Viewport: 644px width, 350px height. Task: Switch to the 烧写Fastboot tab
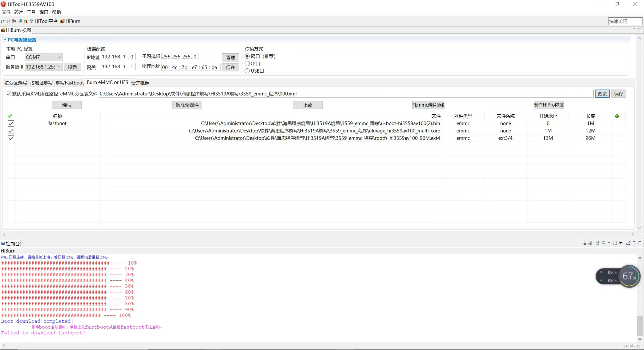click(x=69, y=83)
